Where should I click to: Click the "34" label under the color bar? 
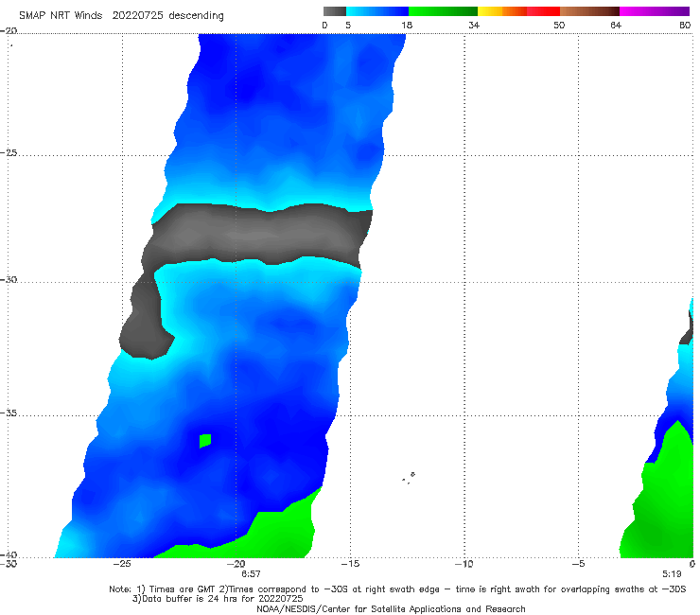pos(474,25)
